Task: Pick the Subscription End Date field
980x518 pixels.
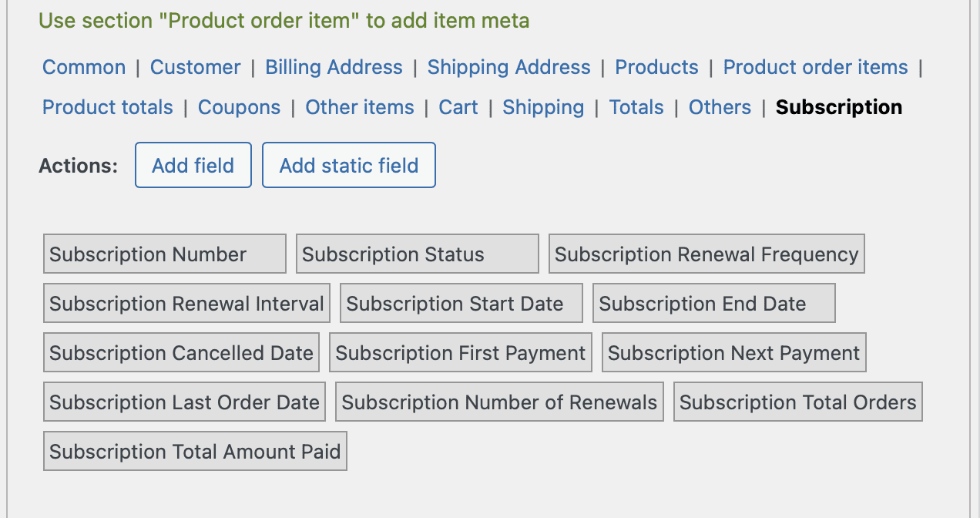Action: tap(713, 304)
